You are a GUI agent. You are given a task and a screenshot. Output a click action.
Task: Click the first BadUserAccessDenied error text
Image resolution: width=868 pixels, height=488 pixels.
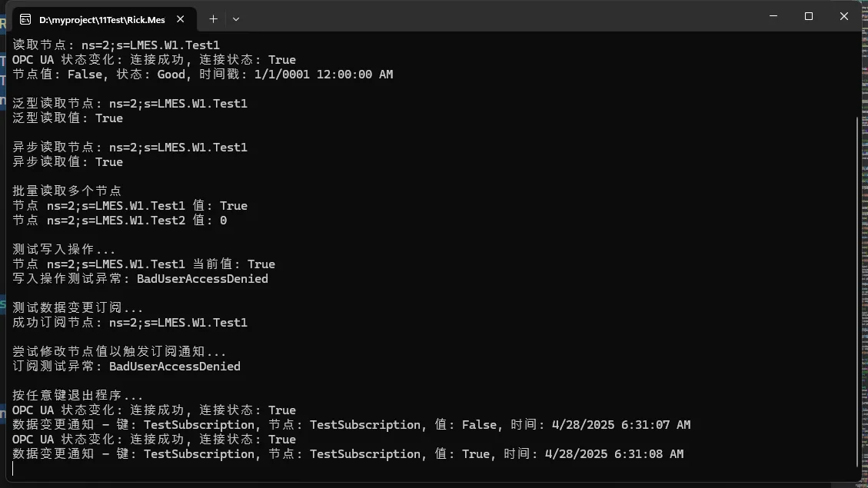click(x=202, y=279)
